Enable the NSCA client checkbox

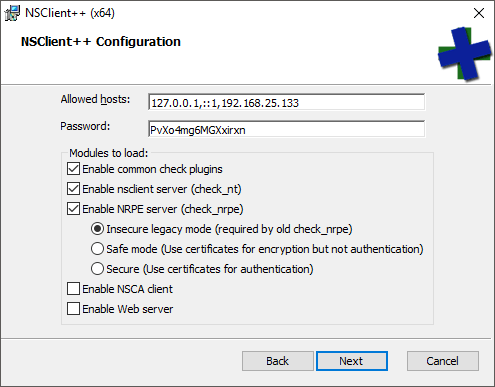click(73, 289)
